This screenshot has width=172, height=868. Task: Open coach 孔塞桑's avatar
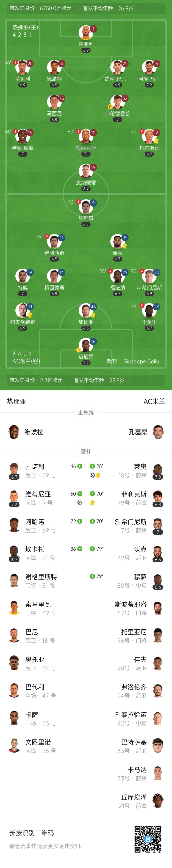(x=158, y=432)
